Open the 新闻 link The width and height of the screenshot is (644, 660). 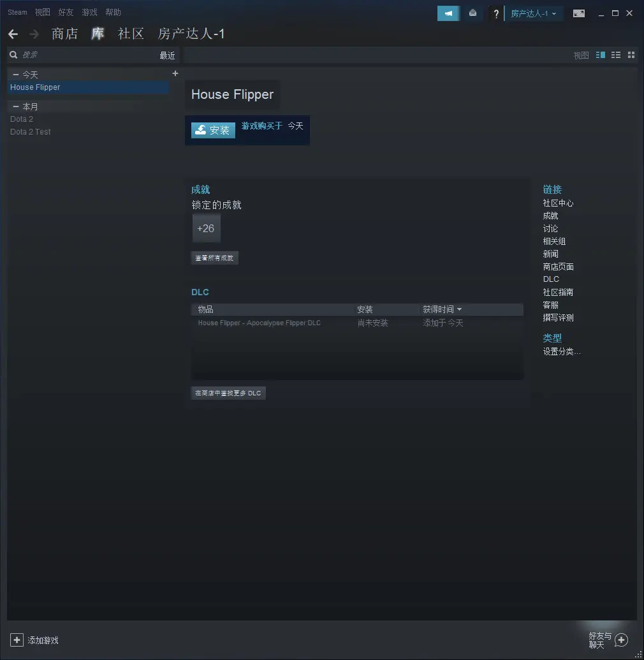[550, 254]
